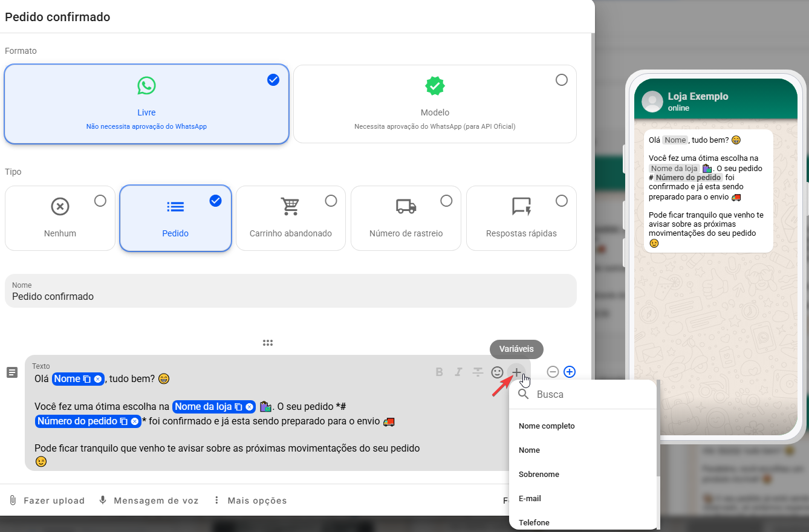809x532 pixels.
Task: Remove the text block with minus icon
Action: (553, 372)
